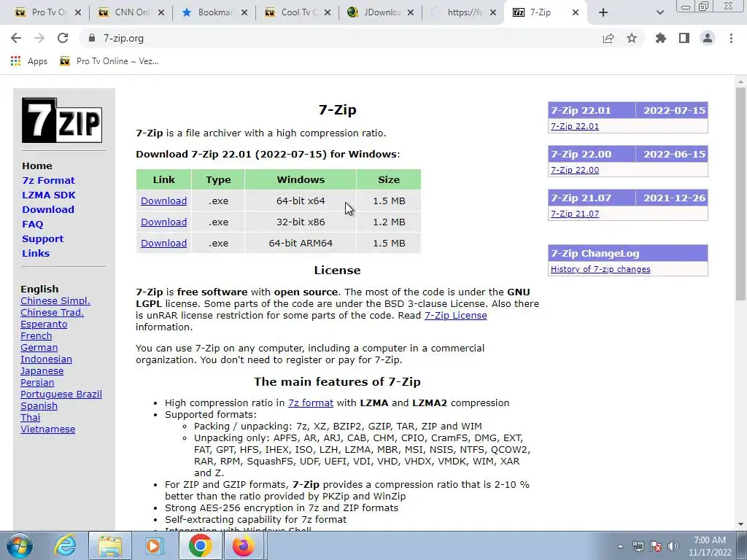Close the CNN Onl tab
Viewport: 747px width, 560px height.
coord(161,12)
